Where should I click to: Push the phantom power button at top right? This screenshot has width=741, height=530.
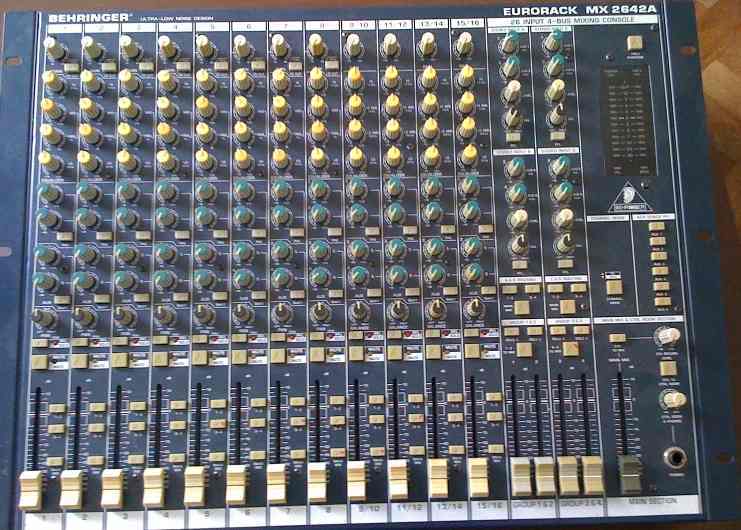click(x=634, y=43)
